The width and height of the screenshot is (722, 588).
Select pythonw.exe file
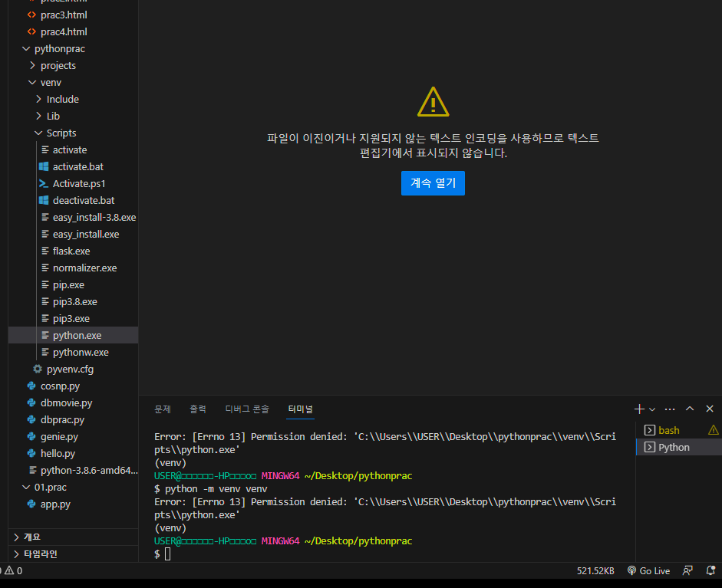pos(81,353)
